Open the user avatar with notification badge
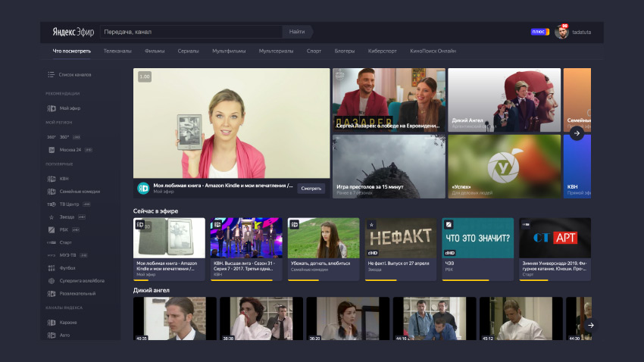Image resolution: width=644 pixels, height=362 pixels. (x=561, y=32)
